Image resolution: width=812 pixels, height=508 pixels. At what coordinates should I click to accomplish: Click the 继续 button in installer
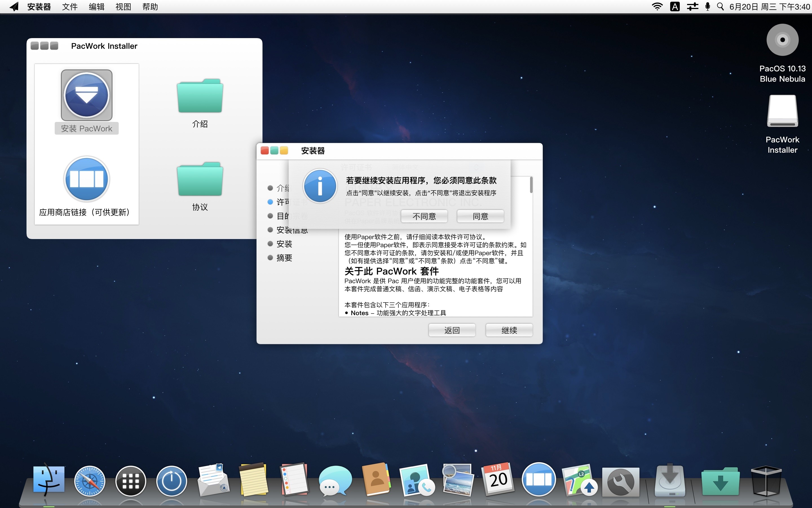509,330
